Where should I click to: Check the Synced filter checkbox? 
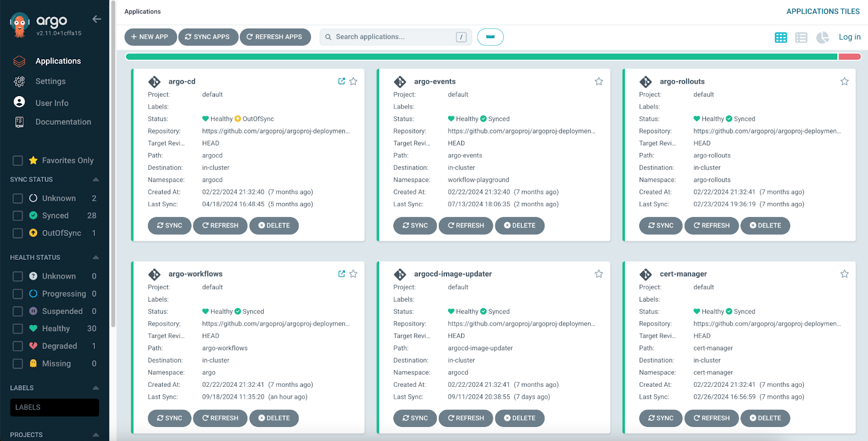pyautogui.click(x=18, y=216)
